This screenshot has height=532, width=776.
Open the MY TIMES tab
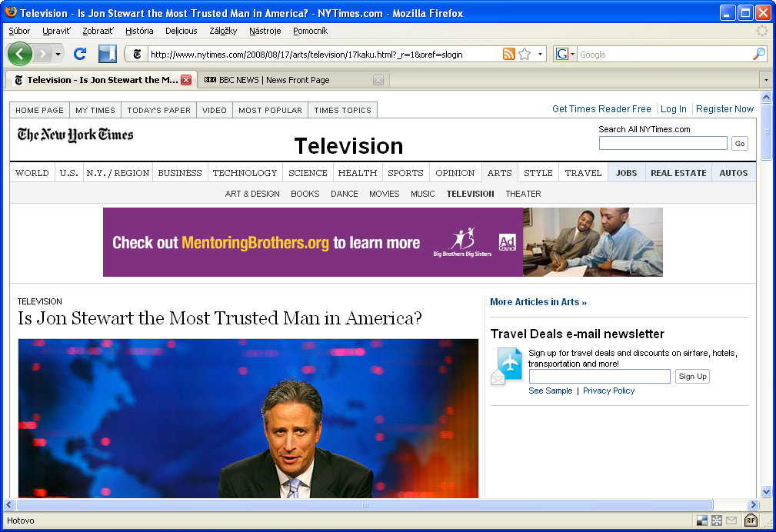click(x=95, y=110)
